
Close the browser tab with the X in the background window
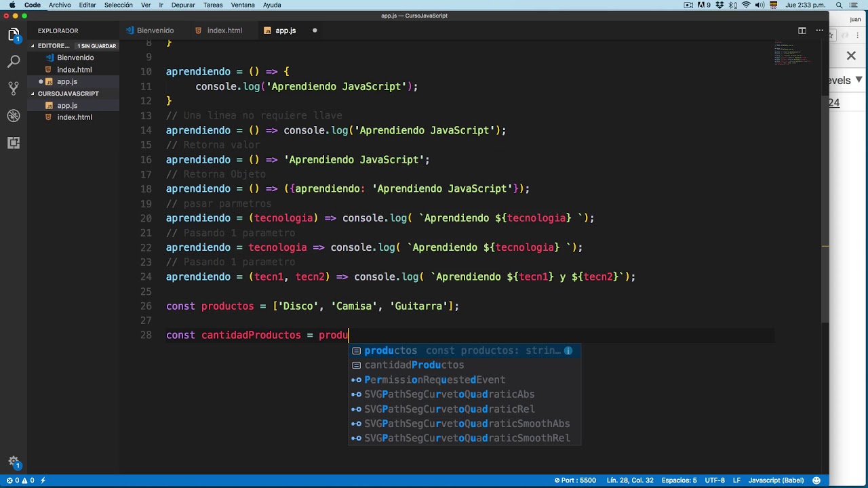(851, 56)
